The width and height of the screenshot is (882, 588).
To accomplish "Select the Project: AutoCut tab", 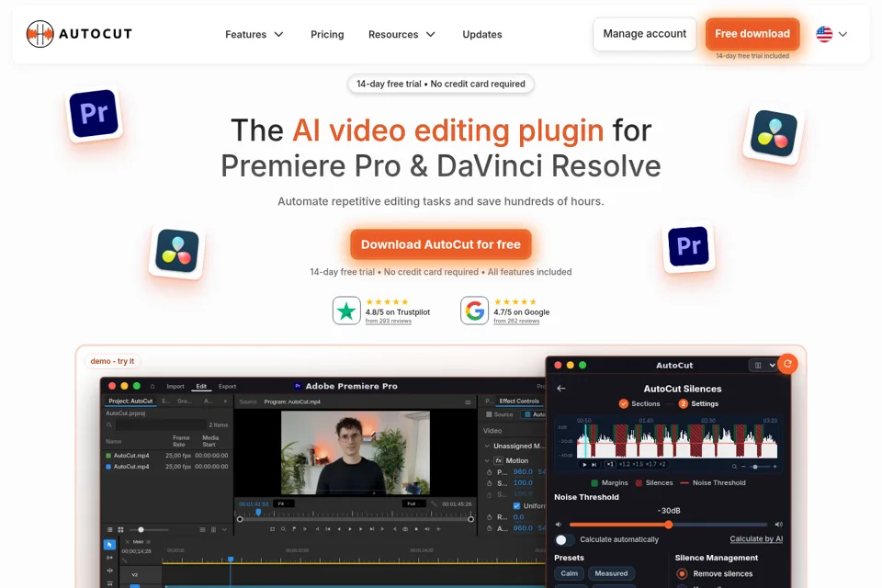I will pyautogui.click(x=130, y=401).
